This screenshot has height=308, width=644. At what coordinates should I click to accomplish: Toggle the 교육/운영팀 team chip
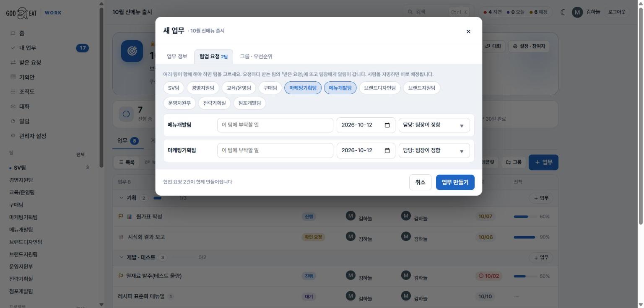click(x=239, y=88)
